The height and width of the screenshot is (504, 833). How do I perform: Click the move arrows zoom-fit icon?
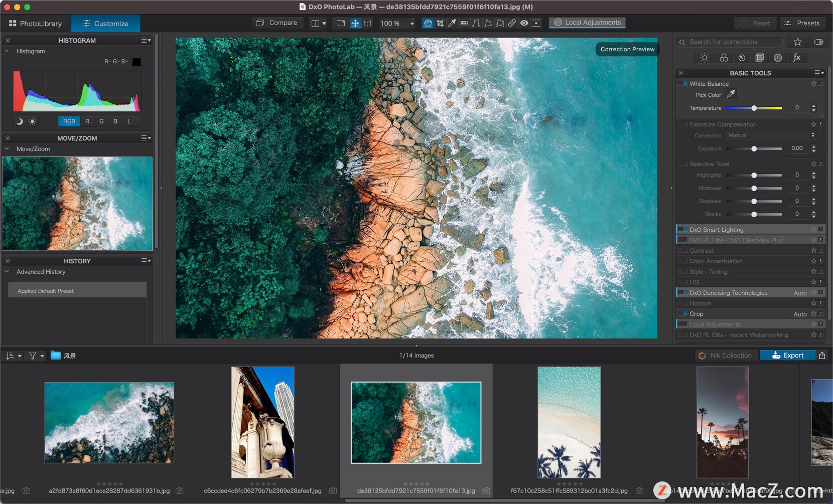tap(355, 23)
